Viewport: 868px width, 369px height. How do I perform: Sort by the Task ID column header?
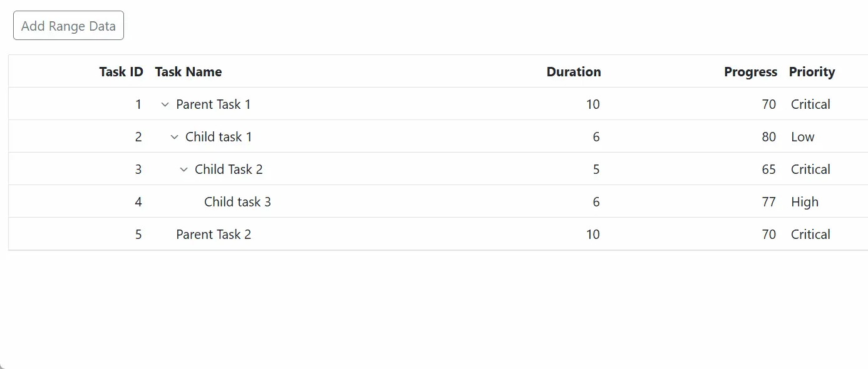(x=121, y=71)
